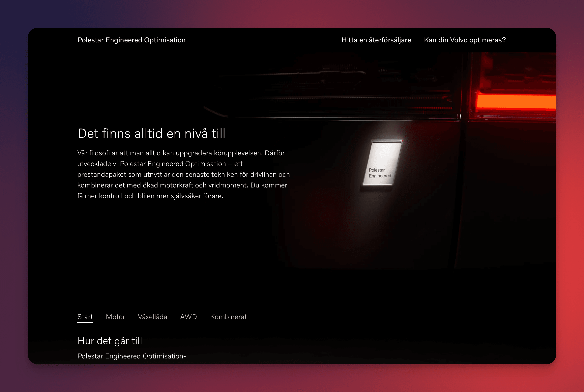Click the word Engineered on the badge
Viewport: 584px width, 392px height.
point(380,176)
